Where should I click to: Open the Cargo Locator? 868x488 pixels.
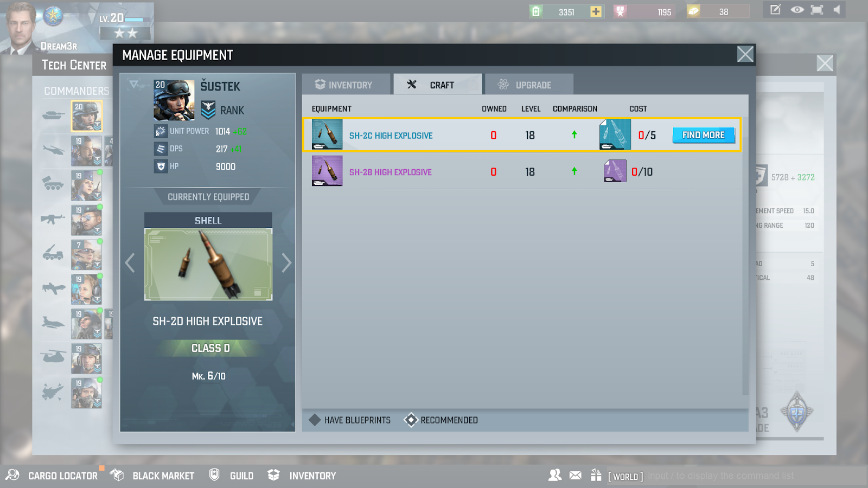(52, 476)
